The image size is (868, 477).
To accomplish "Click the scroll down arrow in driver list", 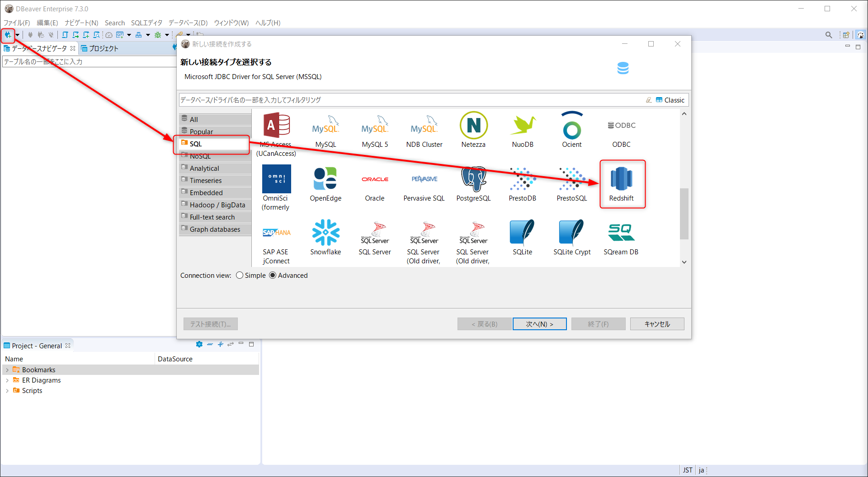I will point(684,262).
